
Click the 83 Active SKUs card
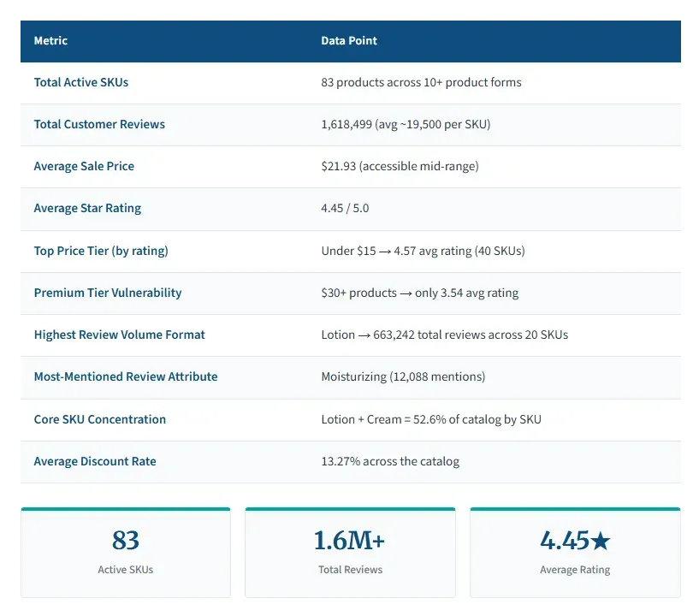[126, 552]
